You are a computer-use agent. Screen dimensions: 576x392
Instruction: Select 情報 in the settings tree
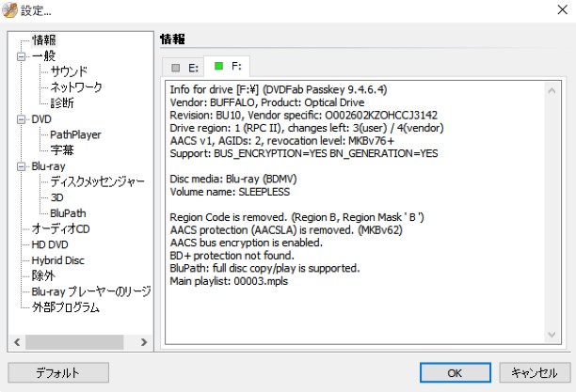coord(44,40)
